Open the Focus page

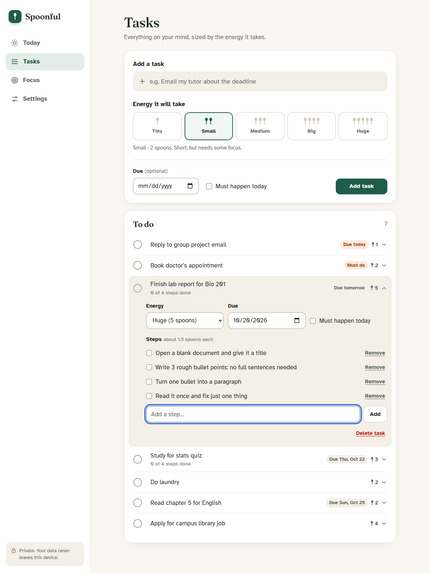pyautogui.click(x=45, y=80)
